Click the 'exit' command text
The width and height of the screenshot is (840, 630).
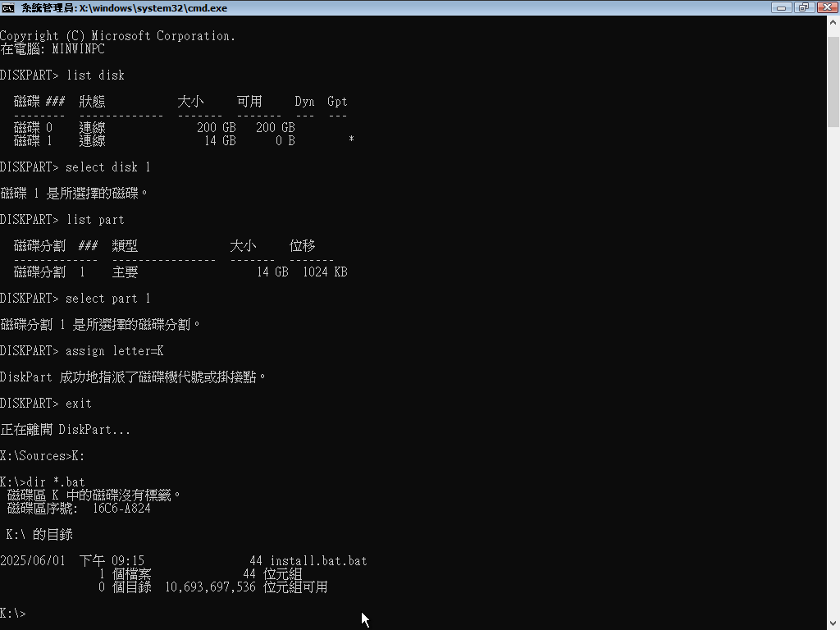pyautogui.click(x=79, y=404)
